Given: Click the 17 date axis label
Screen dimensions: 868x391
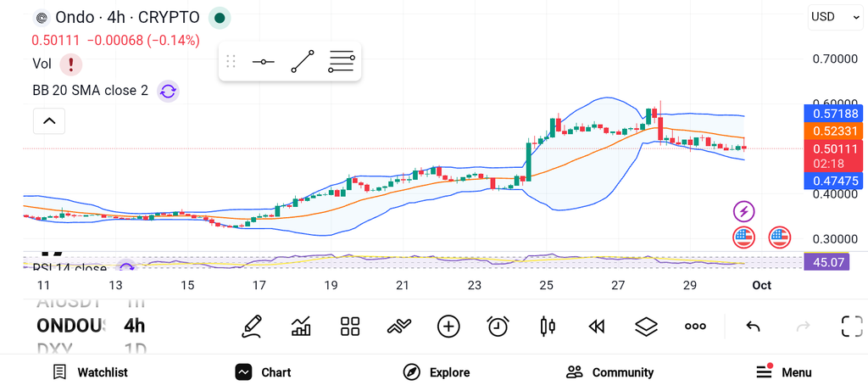Looking at the screenshot, I should 259,286.
